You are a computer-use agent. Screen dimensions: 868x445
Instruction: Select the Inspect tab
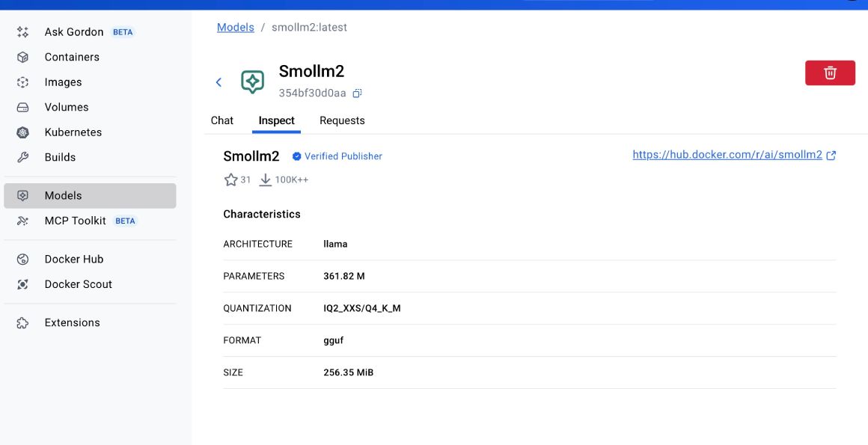click(277, 120)
